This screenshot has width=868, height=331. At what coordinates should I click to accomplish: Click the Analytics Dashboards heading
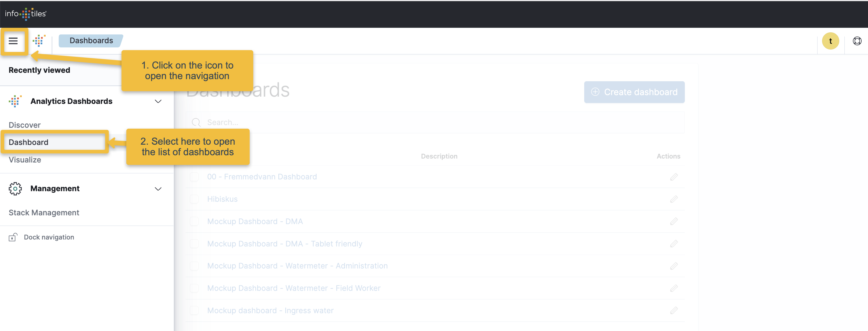click(x=71, y=101)
